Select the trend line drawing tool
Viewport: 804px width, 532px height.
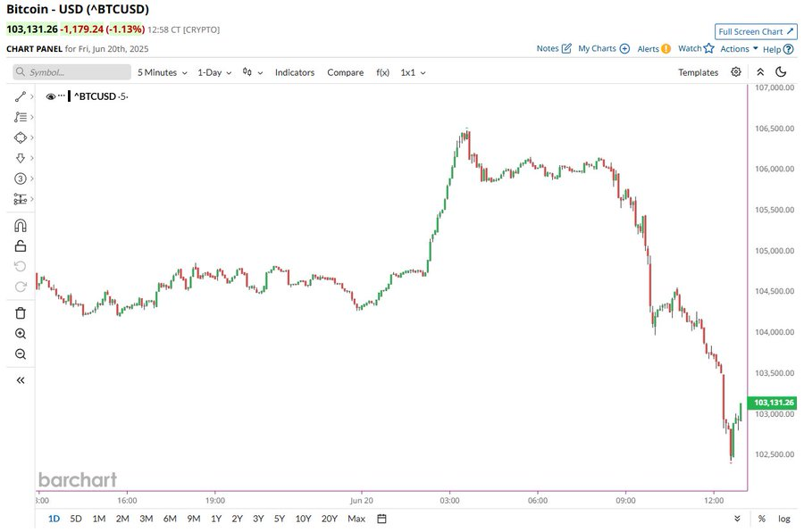point(21,96)
